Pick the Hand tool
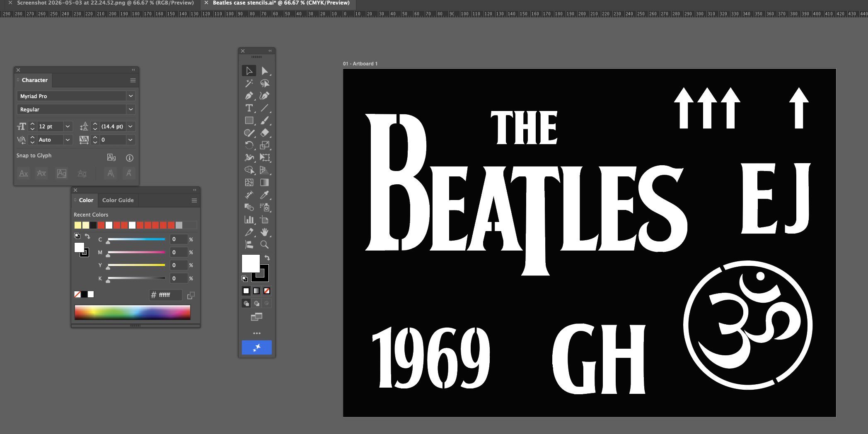This screenshot has height=434, width=868. [265, 232]
